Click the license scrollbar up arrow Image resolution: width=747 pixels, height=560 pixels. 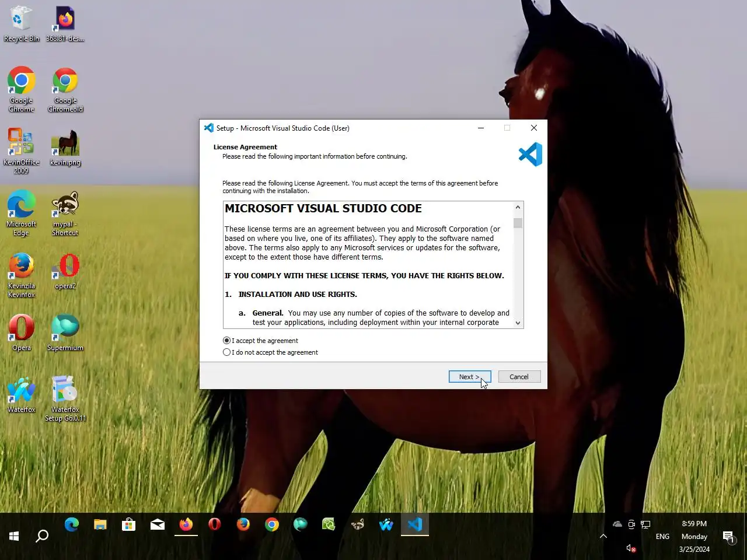[x=518, y=207]
